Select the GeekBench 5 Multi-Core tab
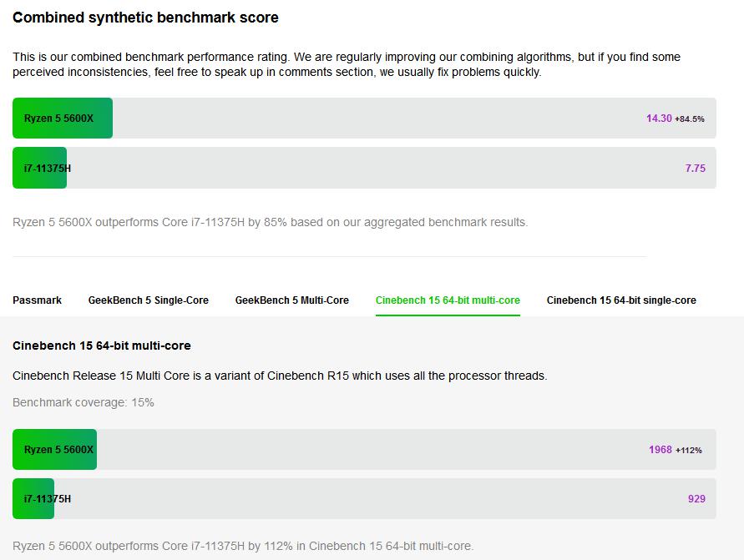 pos(292,300)
